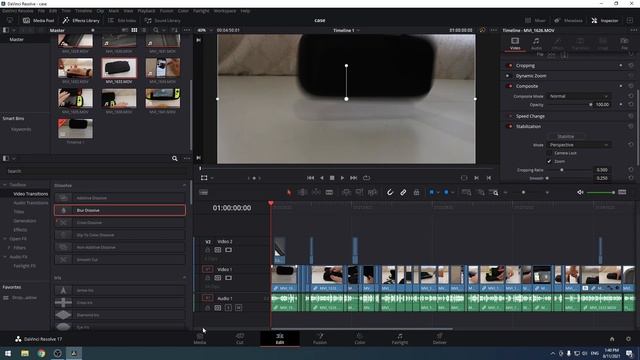Expand the Audio FX tree item
This screenshot has height=360, width=640.
click(x=5, y=257)
